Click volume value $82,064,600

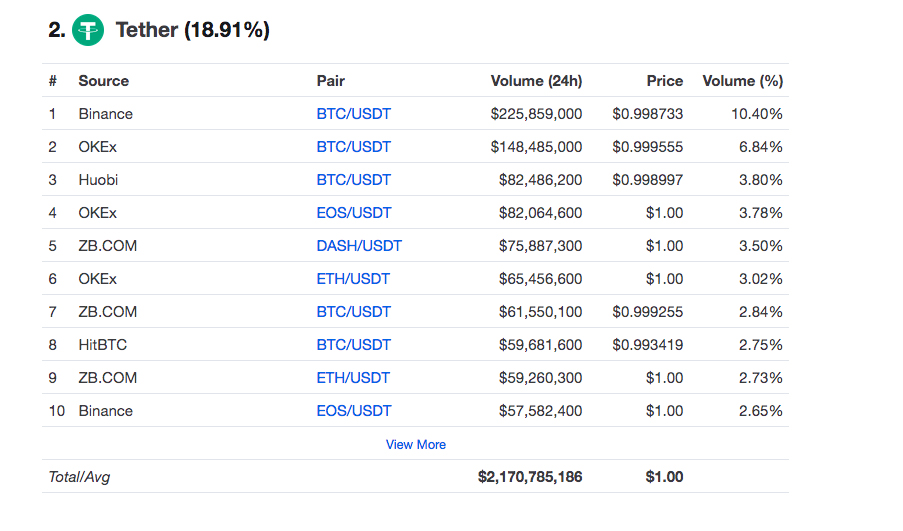(x=540, y=213)
